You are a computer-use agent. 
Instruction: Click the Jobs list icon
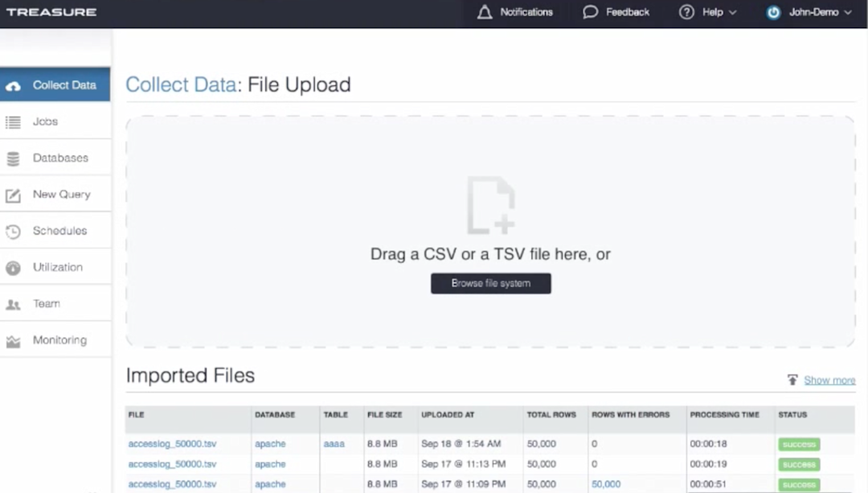[x=14, y=122]
